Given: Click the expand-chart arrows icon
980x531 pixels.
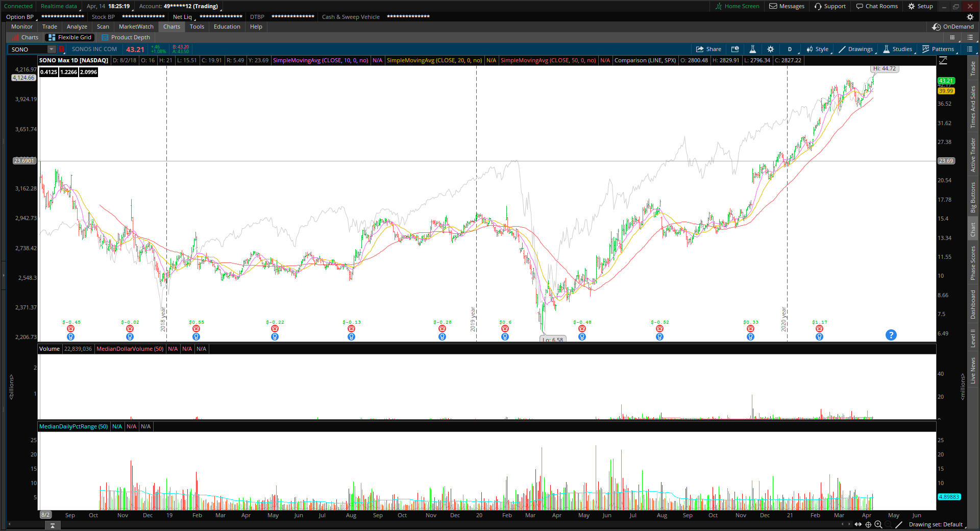Looking at the screenshot, I should tap(858, 524).
